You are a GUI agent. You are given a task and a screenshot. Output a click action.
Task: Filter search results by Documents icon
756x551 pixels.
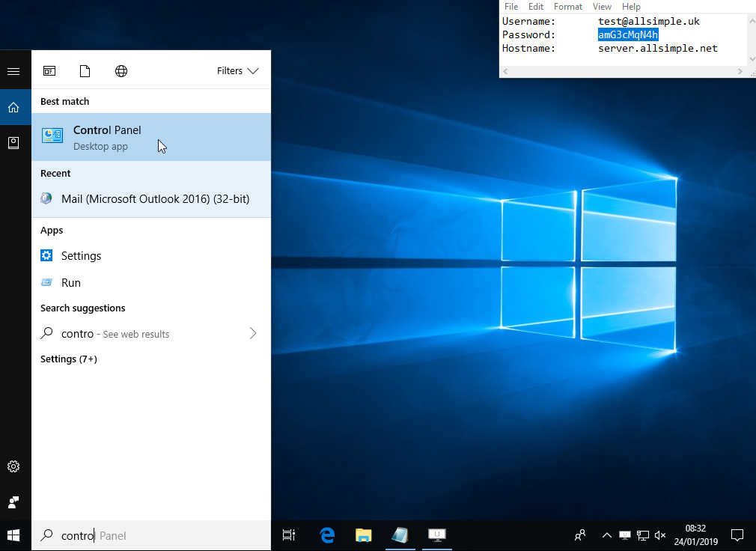[x=85, y=71]
